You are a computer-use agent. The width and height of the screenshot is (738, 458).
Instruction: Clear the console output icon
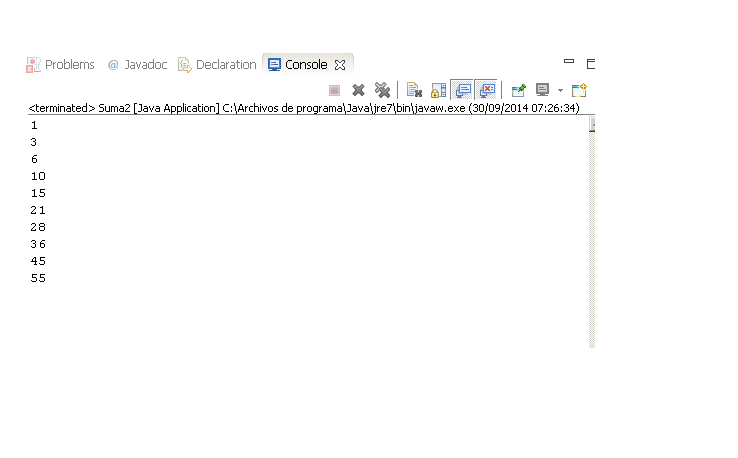(x=414, y=90)
